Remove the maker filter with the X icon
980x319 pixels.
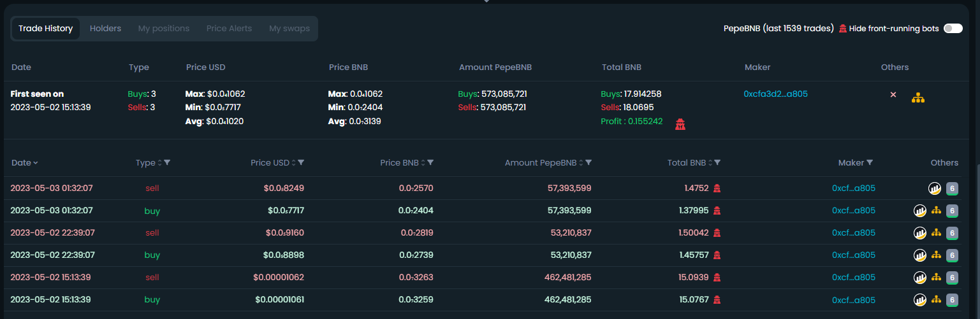pyautogui.click(x=893, y=95)
